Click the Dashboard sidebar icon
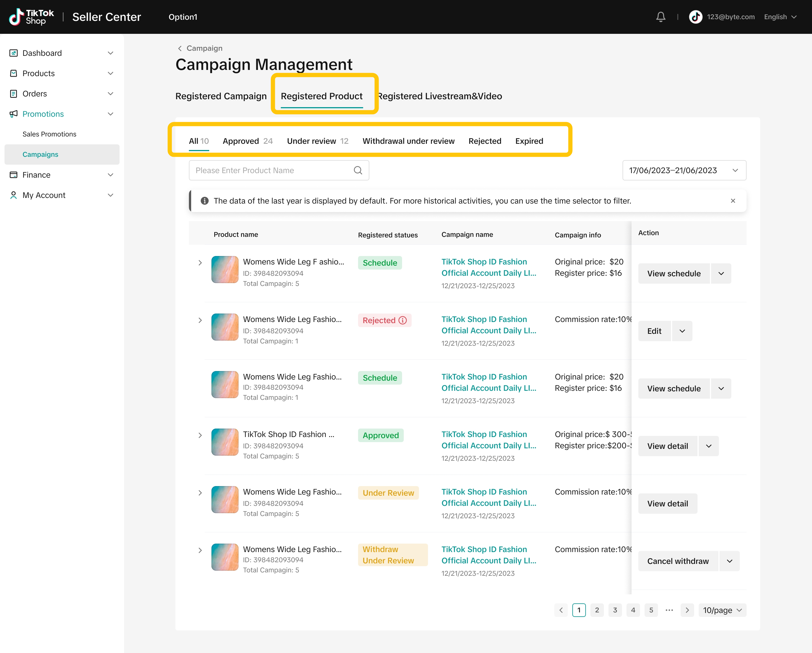Viewport: 812px width, 653px height. (x=14, y=53)
